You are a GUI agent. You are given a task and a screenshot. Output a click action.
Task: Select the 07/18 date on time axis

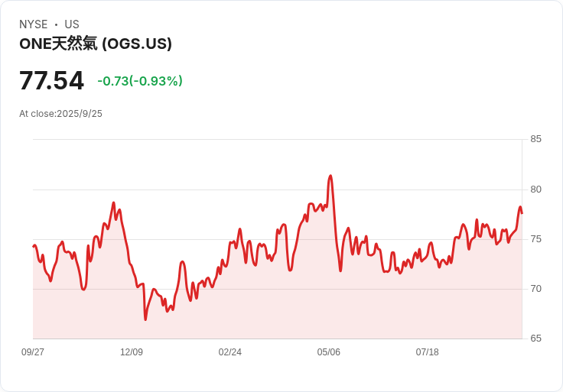click(428, 352)
